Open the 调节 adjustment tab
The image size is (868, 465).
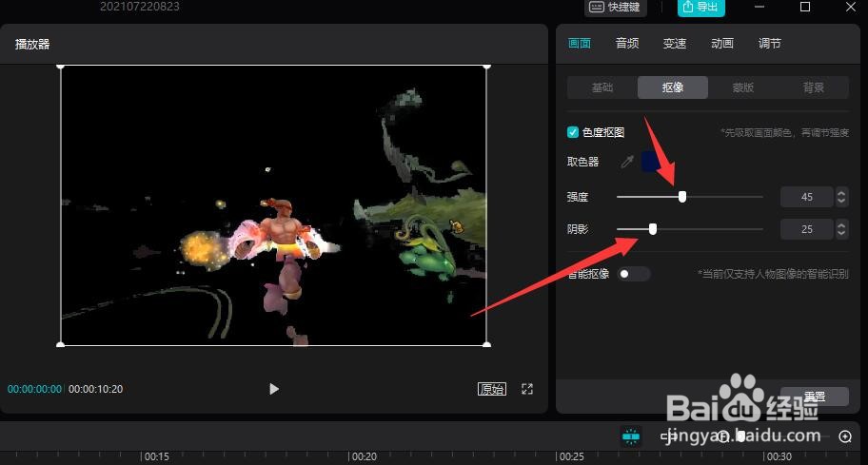point(769,43)
